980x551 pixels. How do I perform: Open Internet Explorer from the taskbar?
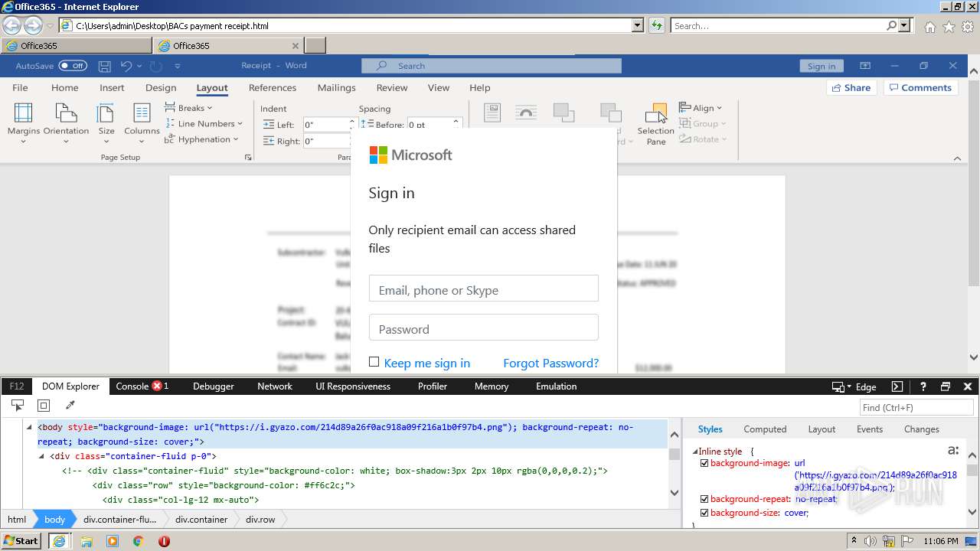60,541
